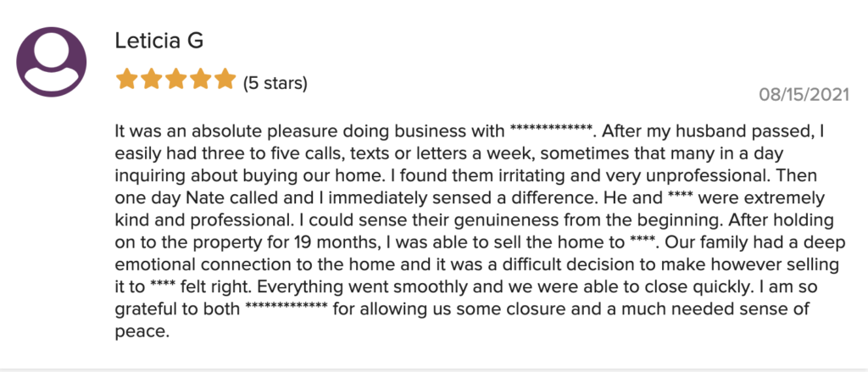The height and width of the screenshot is (372, 868).
Task: Click the first gold star
Action: (x=125, y=79)
